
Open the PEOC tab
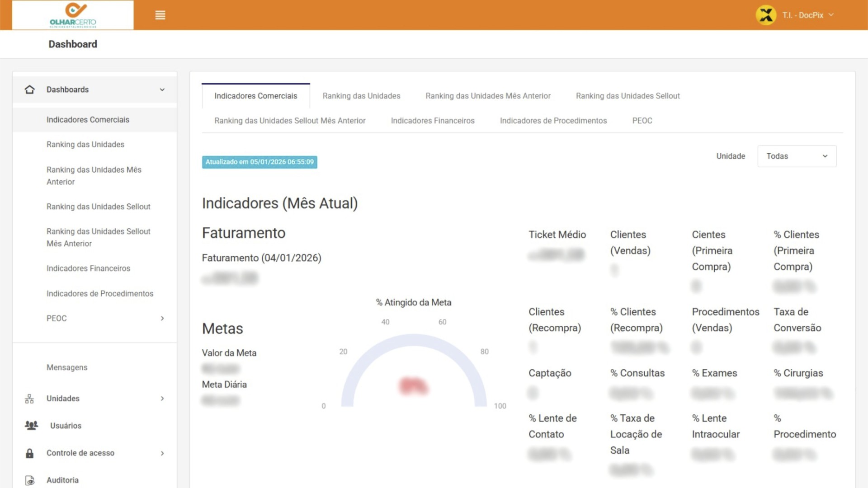(x=642, y=121)
